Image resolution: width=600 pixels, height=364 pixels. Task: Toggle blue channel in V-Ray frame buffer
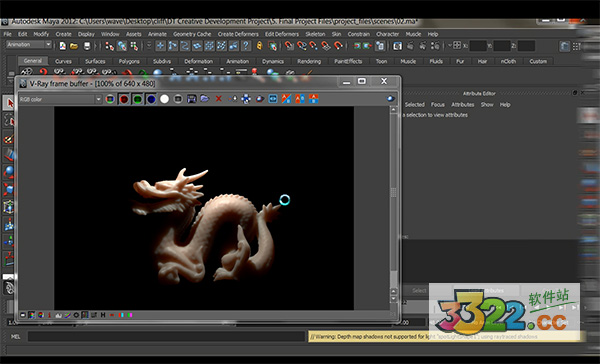[x=151, y=99]
